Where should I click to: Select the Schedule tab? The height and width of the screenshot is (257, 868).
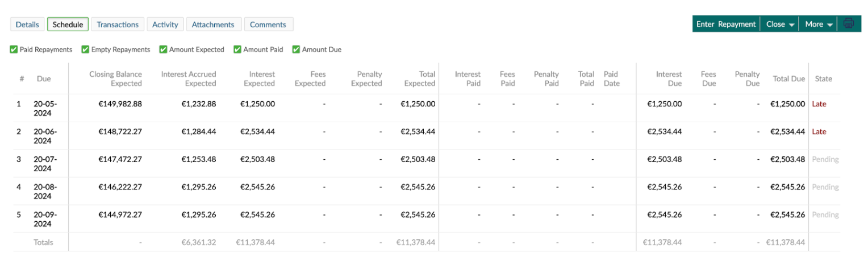68,24
